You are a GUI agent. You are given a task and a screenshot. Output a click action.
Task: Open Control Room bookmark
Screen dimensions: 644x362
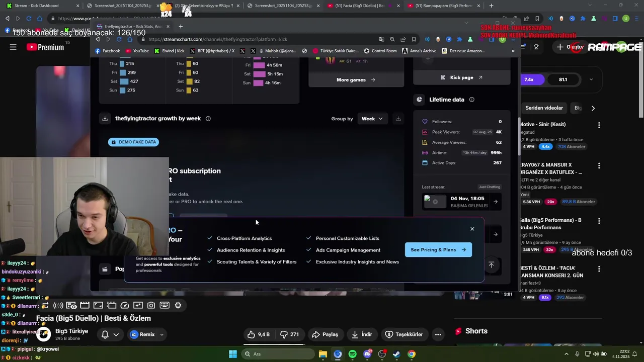tap(380, 51)
